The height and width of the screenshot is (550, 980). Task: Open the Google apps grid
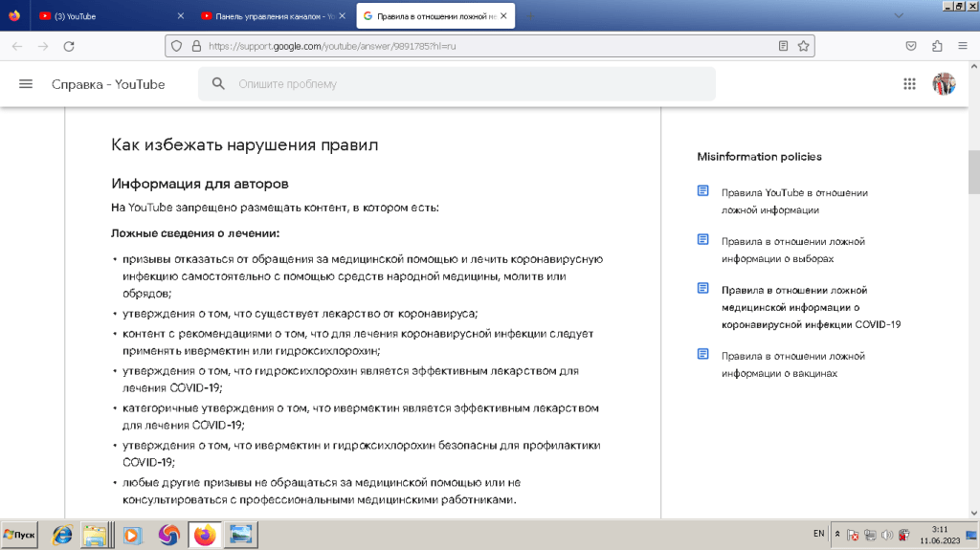click(x=909, y=84)
